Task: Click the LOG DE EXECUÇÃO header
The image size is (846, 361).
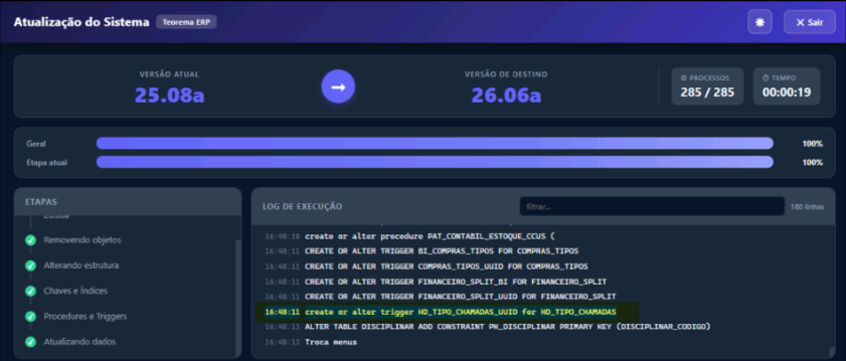Action: [x=302, y=207]
